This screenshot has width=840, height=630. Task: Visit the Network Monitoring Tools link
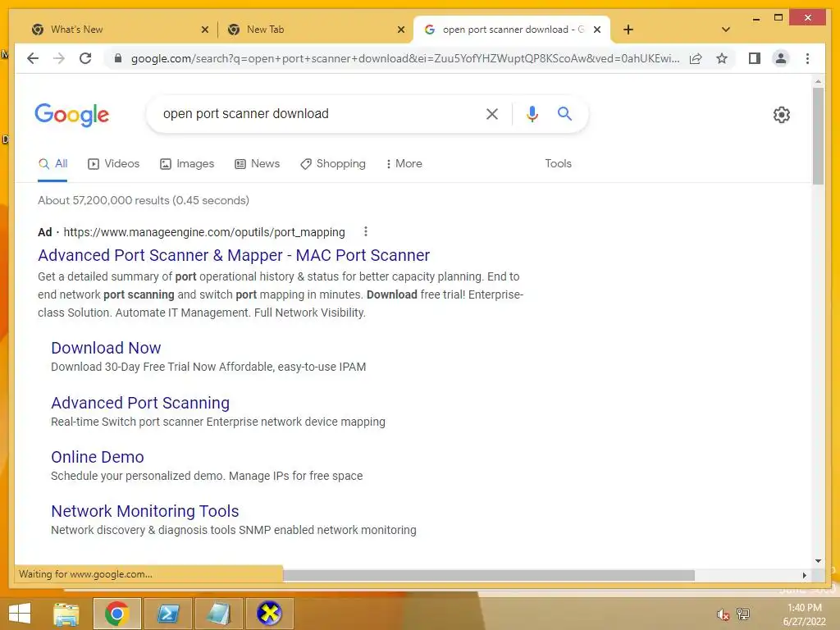pyautogui.click(x=145, y=511)
